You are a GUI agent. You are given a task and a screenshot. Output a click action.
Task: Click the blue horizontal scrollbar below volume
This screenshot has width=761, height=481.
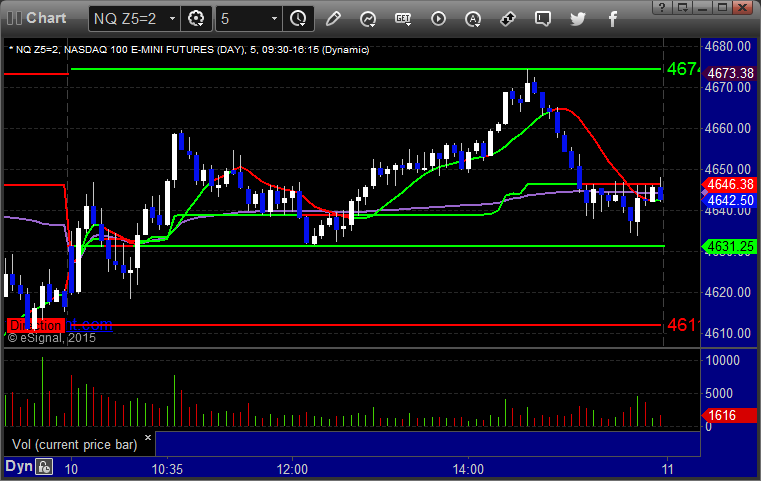(x=428, y=444)
